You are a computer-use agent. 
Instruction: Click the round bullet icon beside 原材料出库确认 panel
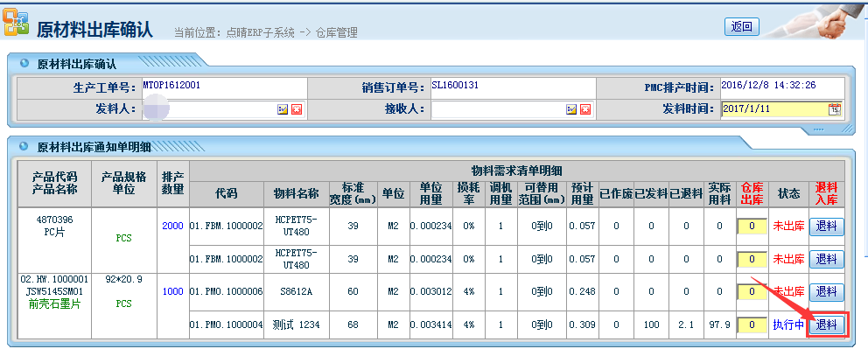24,63
